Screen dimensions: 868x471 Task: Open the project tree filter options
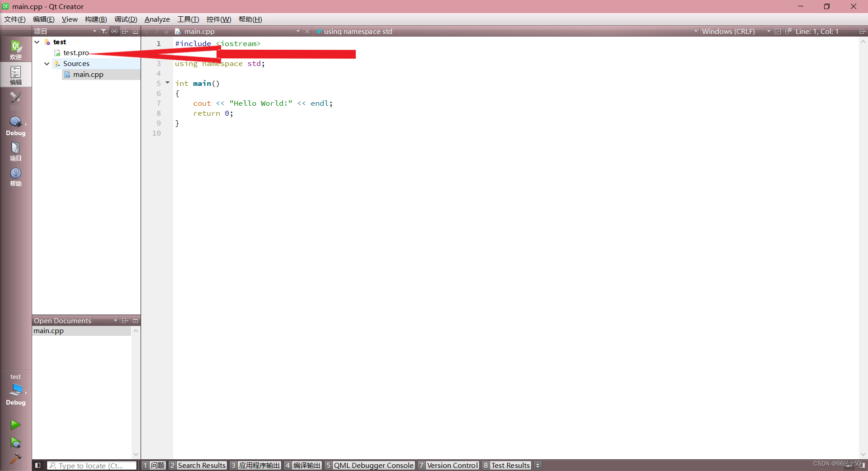[x=104, y=31]
